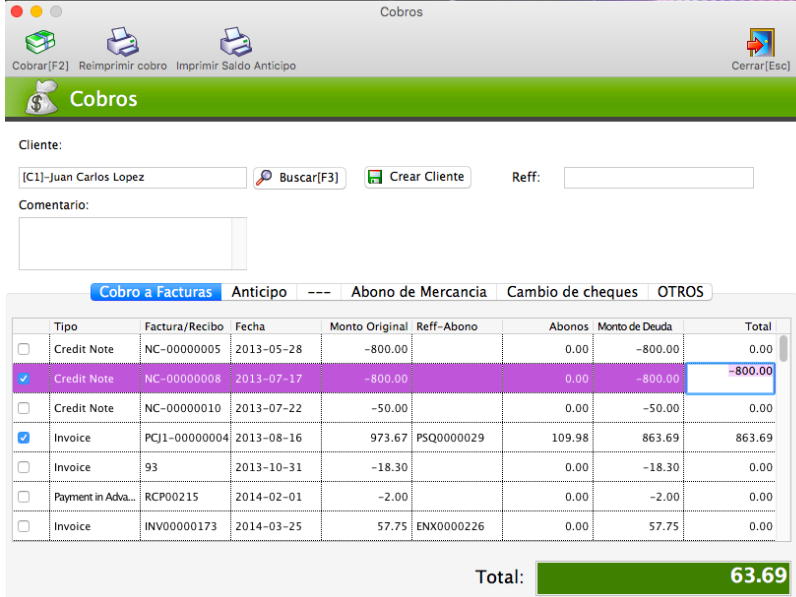
Task: Tick checkbox for Invoice 93
Action: click(23, 467)
